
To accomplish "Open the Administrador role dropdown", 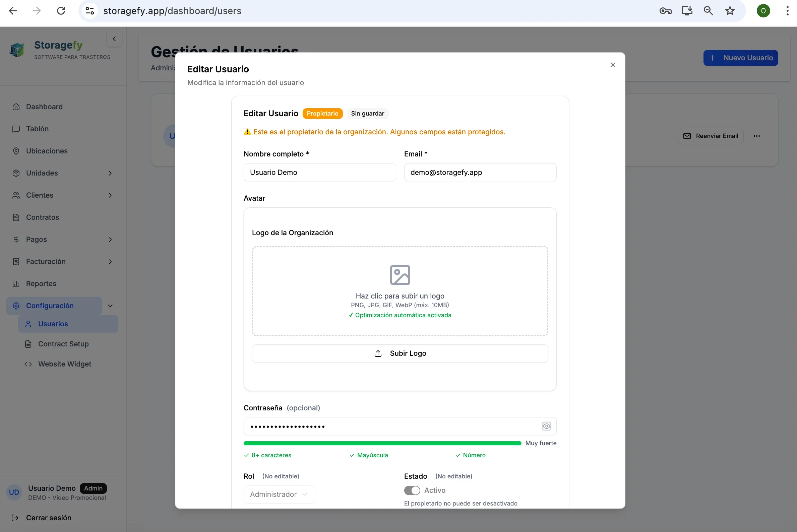I will (279, 494).
